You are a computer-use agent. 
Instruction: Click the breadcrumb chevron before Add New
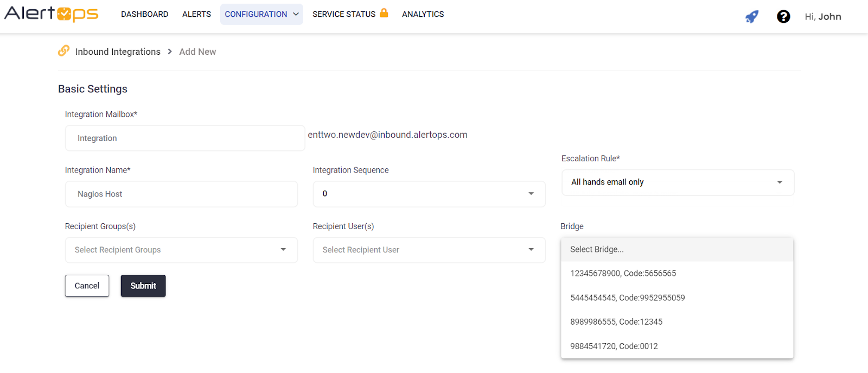point(170,52)
